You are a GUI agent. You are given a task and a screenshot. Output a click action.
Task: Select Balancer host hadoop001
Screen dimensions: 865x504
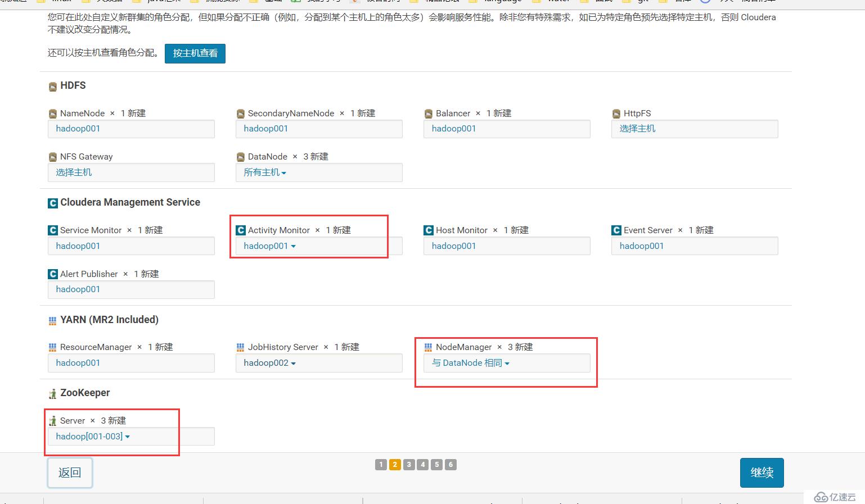click(x=454, y=129)
